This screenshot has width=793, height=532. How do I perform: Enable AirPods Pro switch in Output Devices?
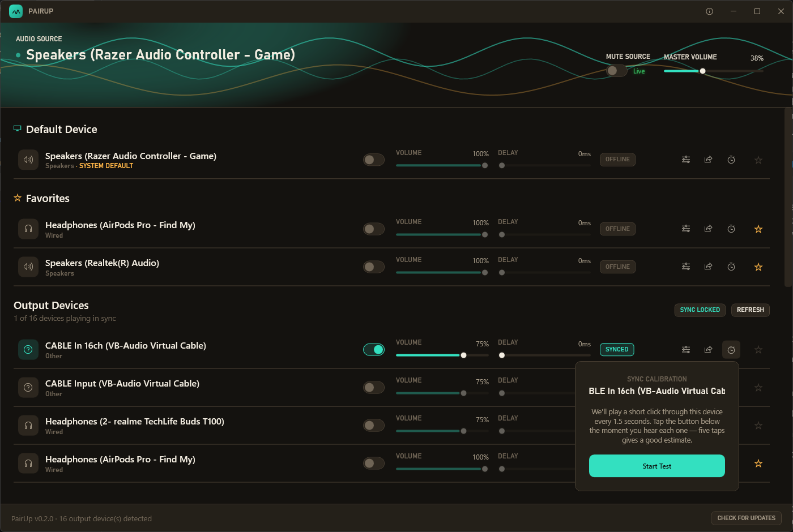[374, 464]
